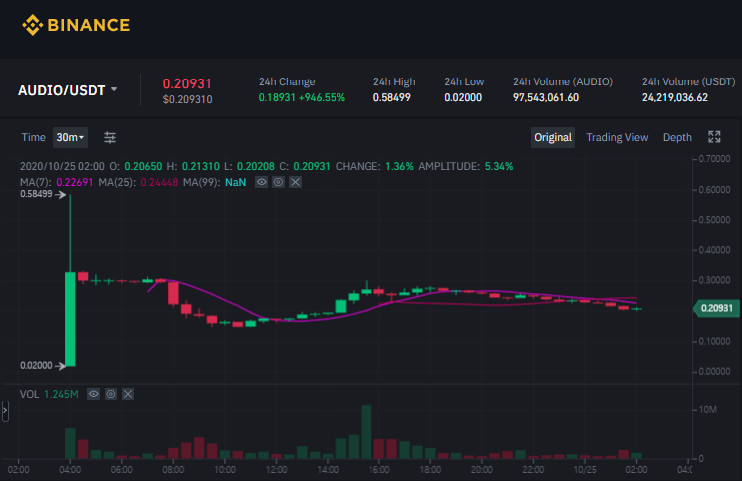Click the AMPLITUDE 5.34% value
The height and width of the screenshot is (481, 742).
(x=499, y=167)
